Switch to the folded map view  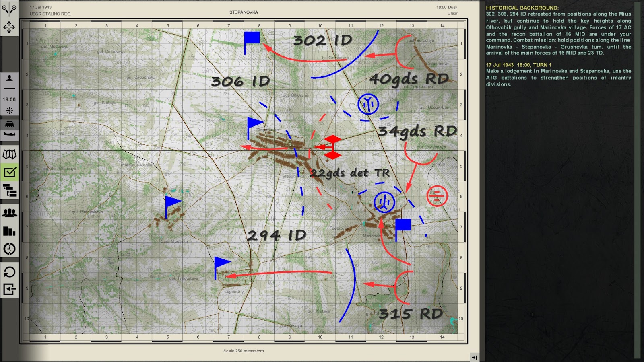tap(10, 153)
